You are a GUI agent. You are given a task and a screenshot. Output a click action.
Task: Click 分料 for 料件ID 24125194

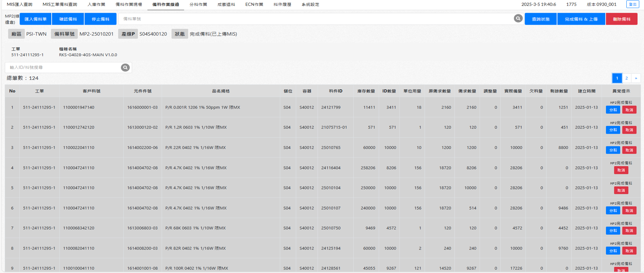click(613, 250)
